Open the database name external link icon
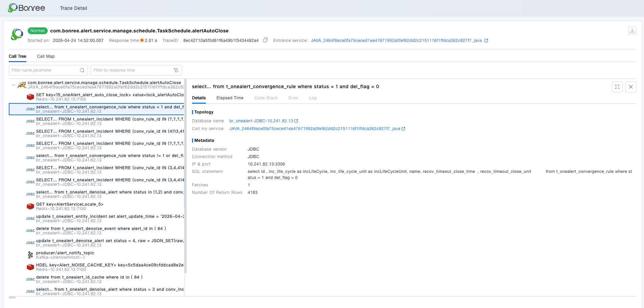This screenshot has height=308, width=644. tap(296, 121)
